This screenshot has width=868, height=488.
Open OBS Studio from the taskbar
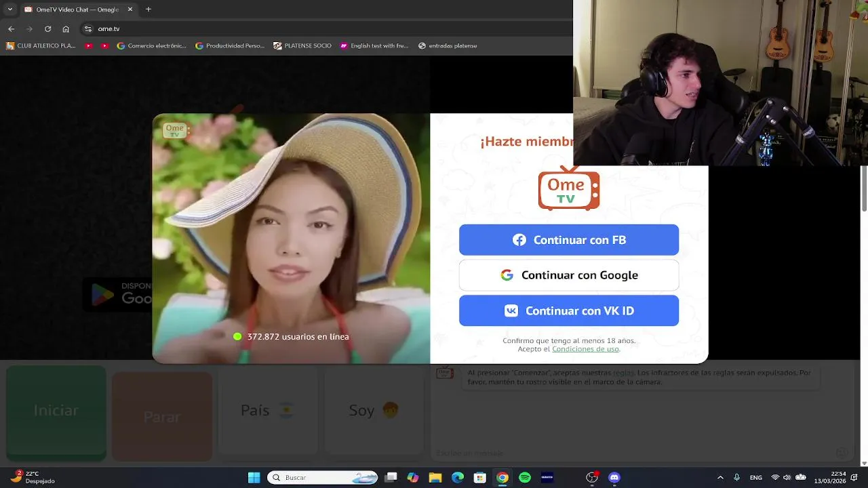592,478
